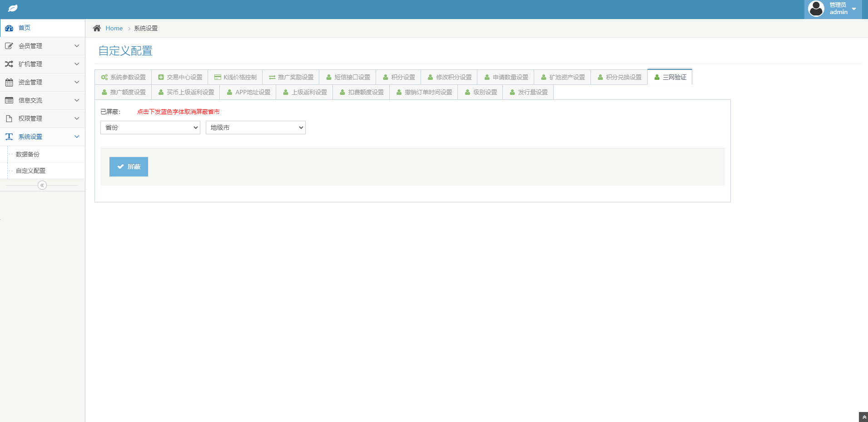
Task: Click the dashboard icon beside 首页
Action: (9, 28)
